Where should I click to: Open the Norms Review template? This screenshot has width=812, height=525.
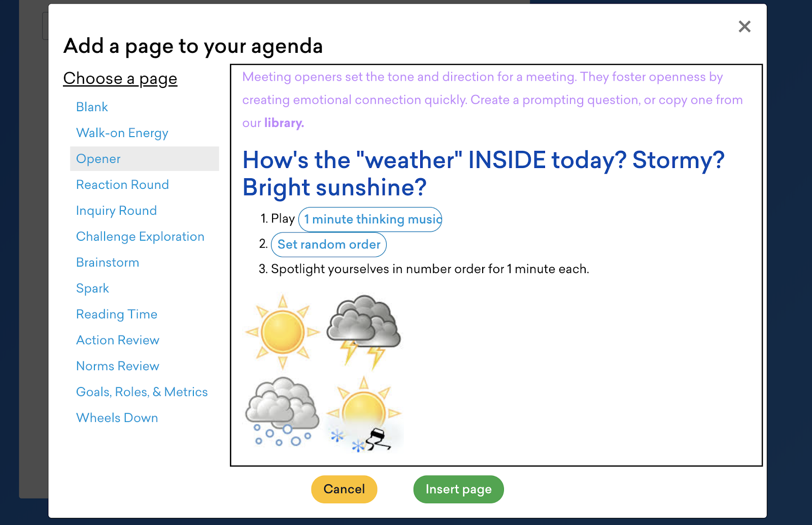coord(118,366)
